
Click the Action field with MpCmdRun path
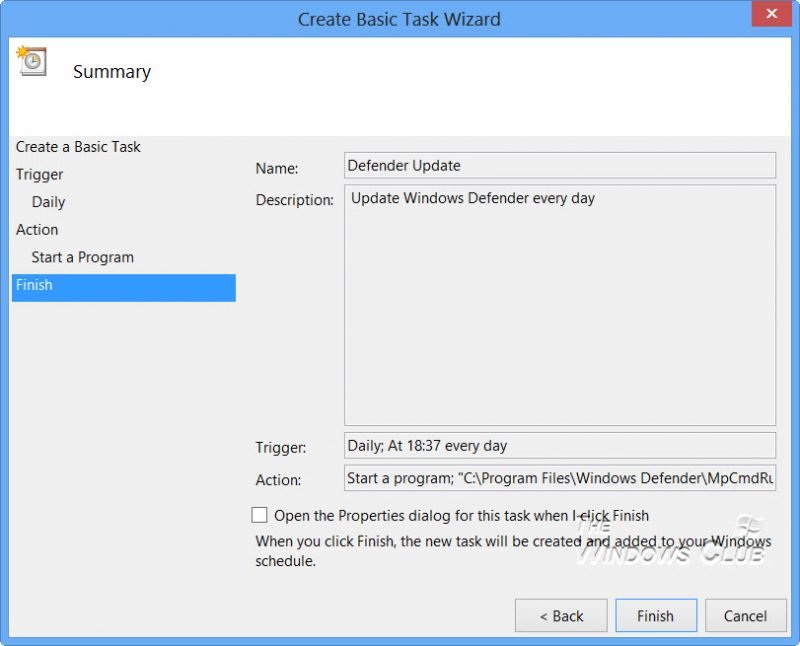click(x=560, y=478)
